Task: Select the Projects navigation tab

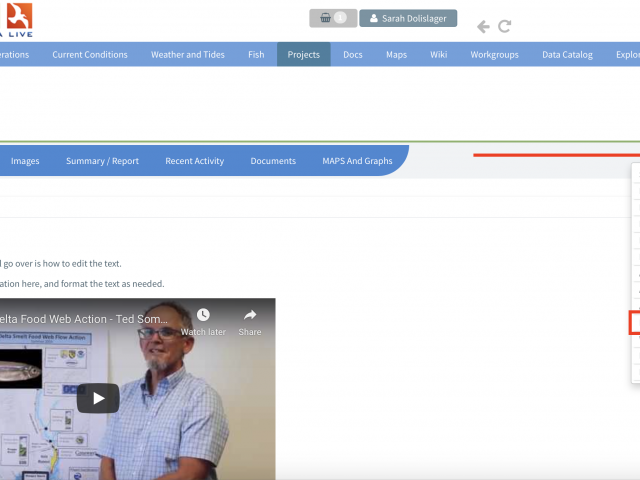Action: coord(304,55)
